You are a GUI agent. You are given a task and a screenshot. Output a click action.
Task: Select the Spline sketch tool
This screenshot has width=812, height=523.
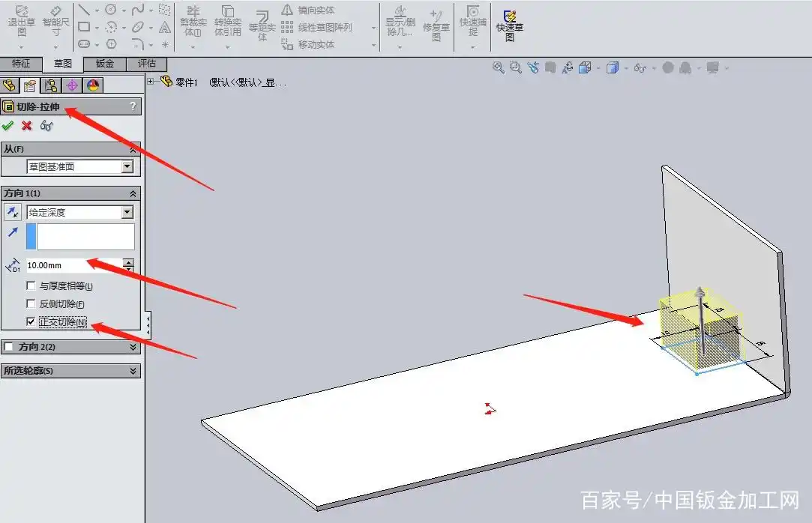tap(138, 10)
